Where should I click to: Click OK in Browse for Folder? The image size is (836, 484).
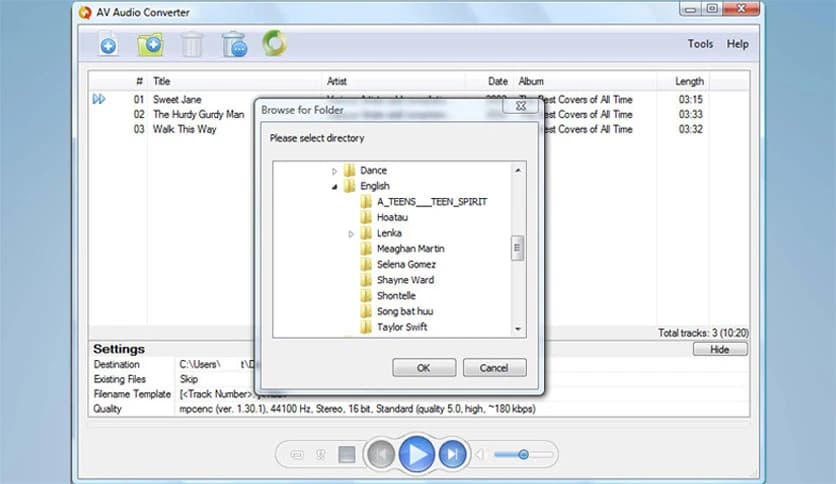point(424,368)
